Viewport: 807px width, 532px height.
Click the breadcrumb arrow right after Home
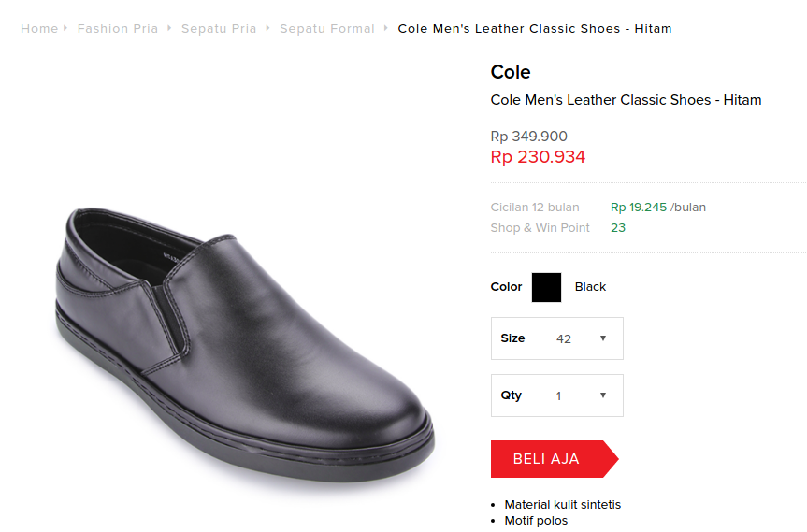65,28
